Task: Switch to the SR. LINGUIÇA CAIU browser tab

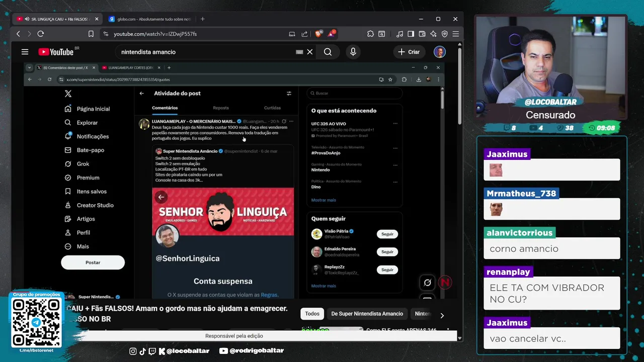Action: click(58, 19)
